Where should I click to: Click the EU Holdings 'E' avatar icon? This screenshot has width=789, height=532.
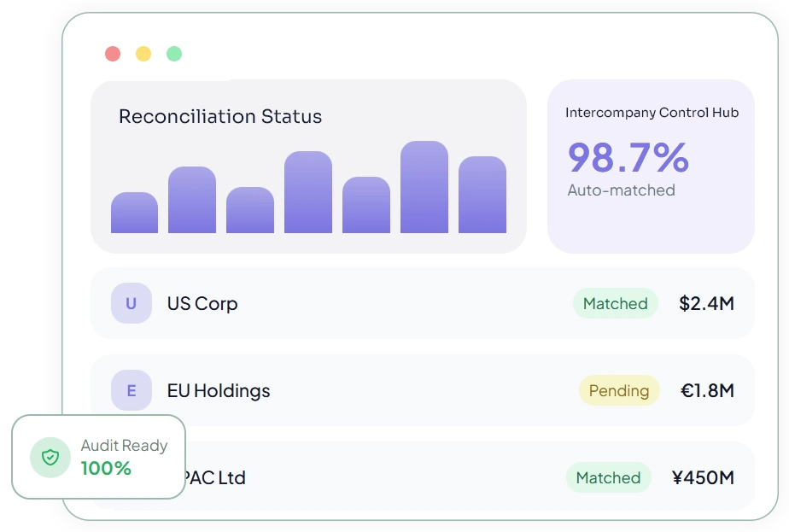point(131,390)
